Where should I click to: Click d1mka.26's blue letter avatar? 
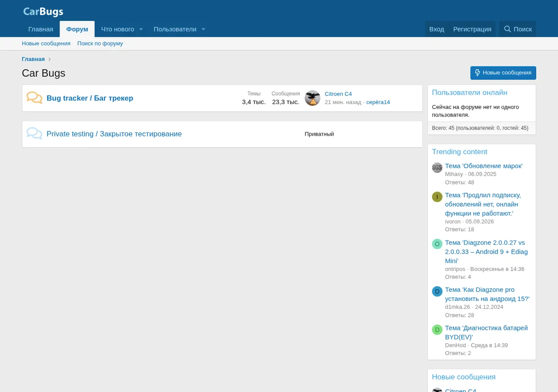pos(437,292)
